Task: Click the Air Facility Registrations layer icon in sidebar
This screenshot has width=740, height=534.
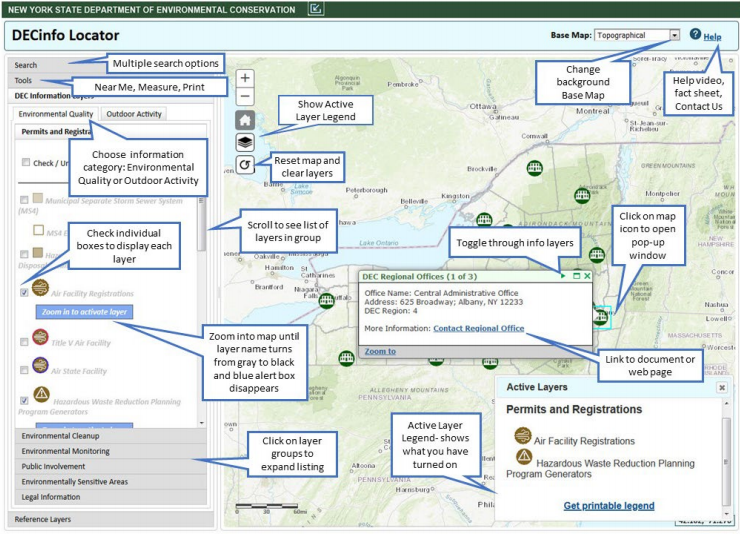Action: click(40, 287)
